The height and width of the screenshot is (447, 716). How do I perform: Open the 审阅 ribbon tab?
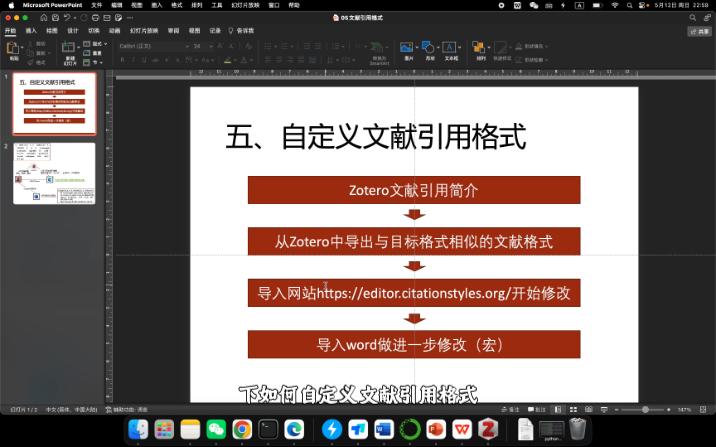point(174,31)
